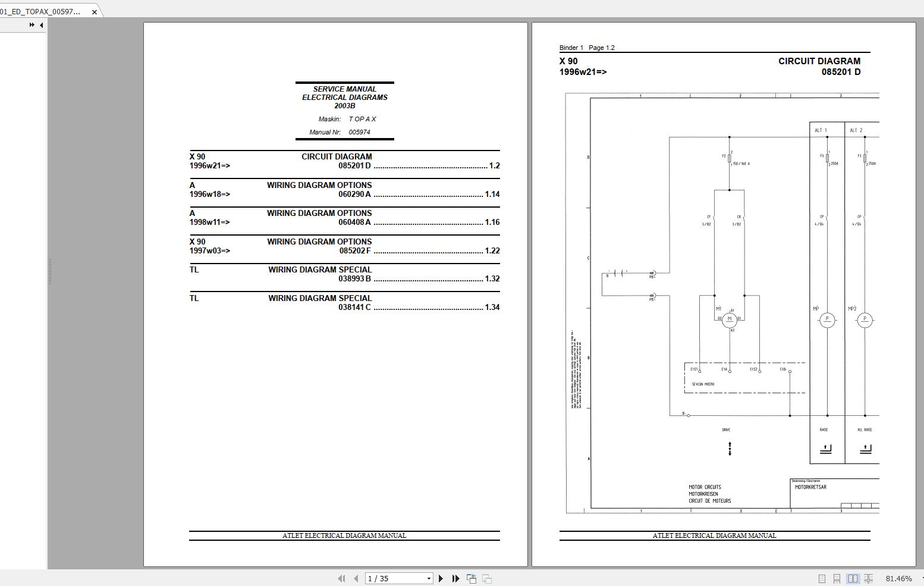Screen dimensions: 924x586
Task: Switch to the 01_ED_TOPAX document tab
Action: click(x=40, y=12)
